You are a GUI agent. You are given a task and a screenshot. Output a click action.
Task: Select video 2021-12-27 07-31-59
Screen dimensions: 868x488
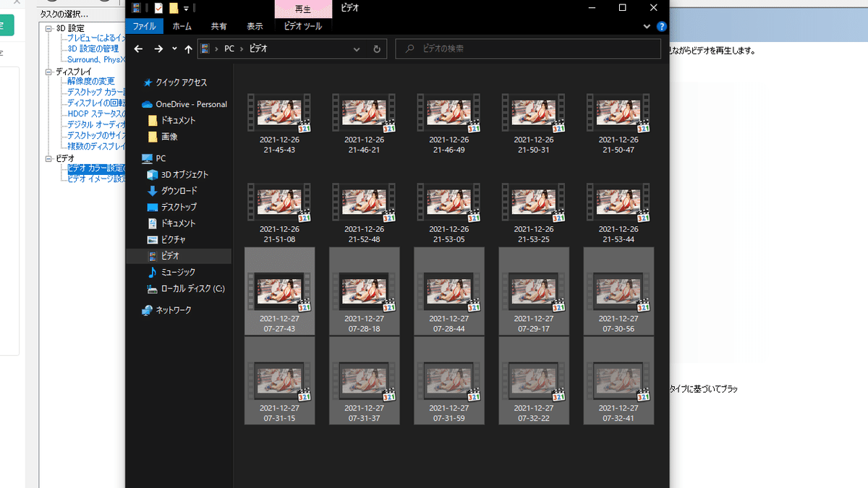(x=448, y=381)
